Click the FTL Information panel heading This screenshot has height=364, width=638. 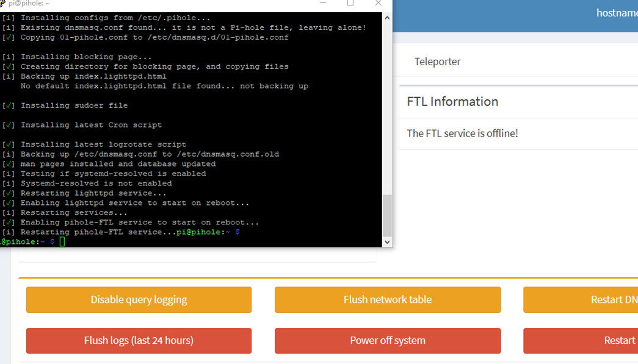452,102
